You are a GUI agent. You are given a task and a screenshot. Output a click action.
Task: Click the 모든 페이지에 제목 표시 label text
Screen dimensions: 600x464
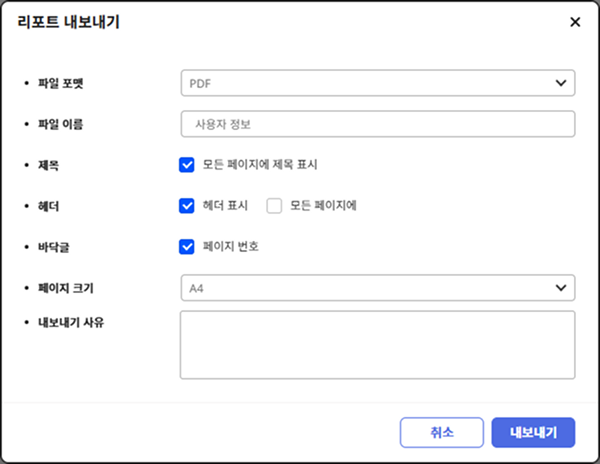tap(259, 164)
